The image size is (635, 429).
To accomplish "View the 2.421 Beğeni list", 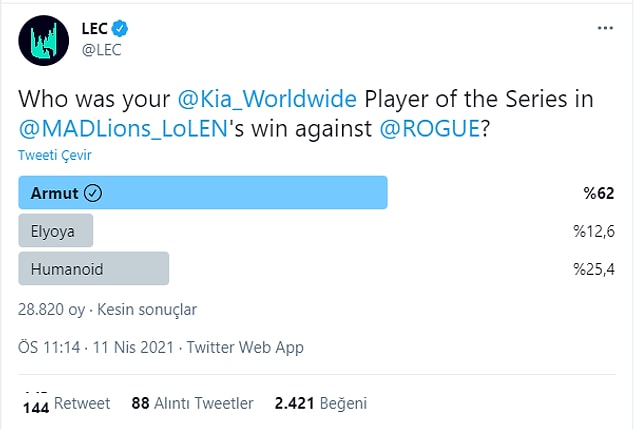I will [321, 403].
